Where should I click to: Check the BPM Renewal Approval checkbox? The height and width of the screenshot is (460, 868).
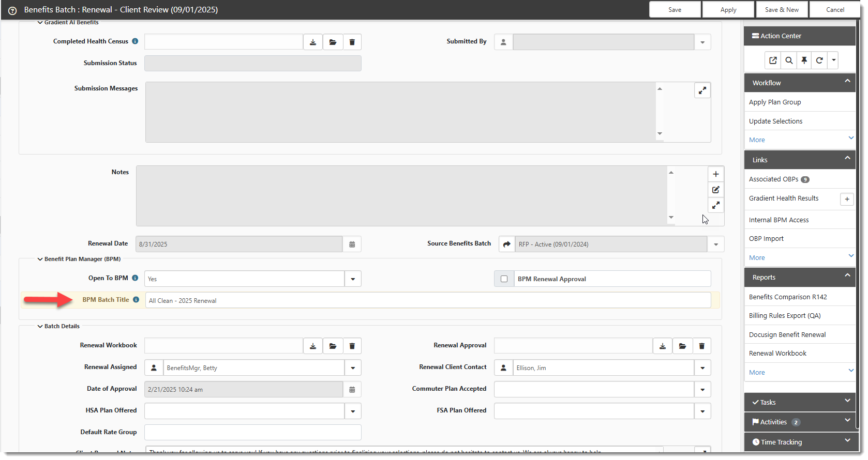click(504, 279)
